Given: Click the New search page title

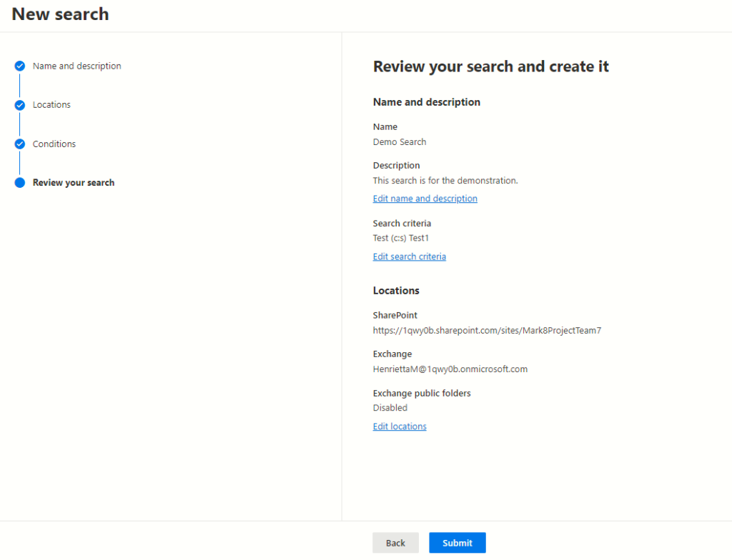Looking at the screenshot, I should coord(60,14).
